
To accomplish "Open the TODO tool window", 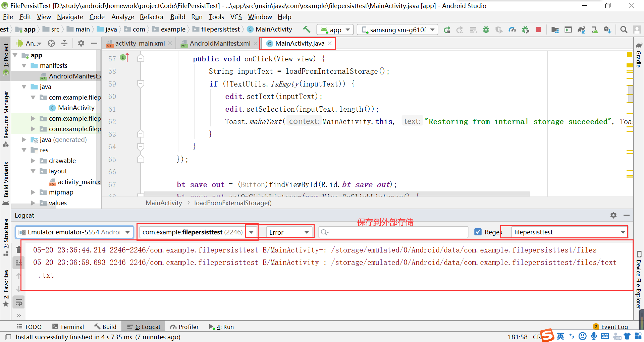I will coord(29,327).
